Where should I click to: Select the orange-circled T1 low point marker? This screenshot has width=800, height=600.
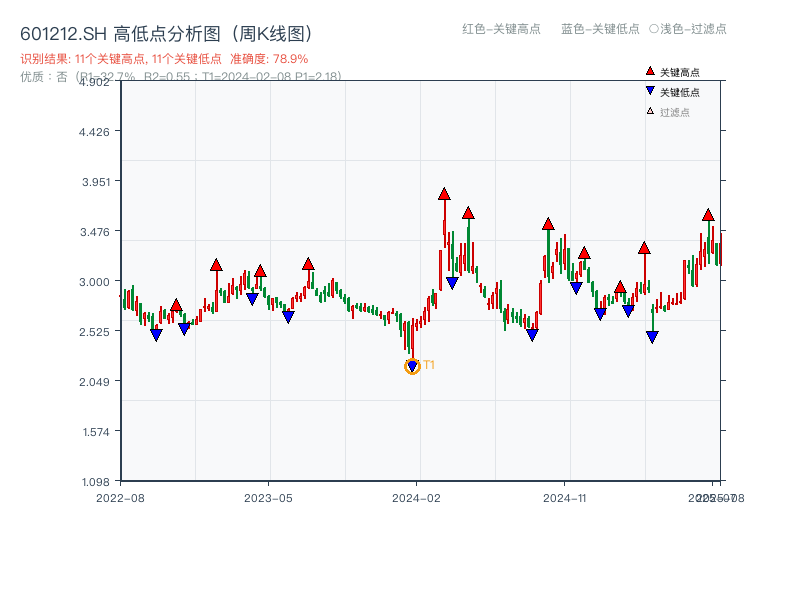coord(412,366)
